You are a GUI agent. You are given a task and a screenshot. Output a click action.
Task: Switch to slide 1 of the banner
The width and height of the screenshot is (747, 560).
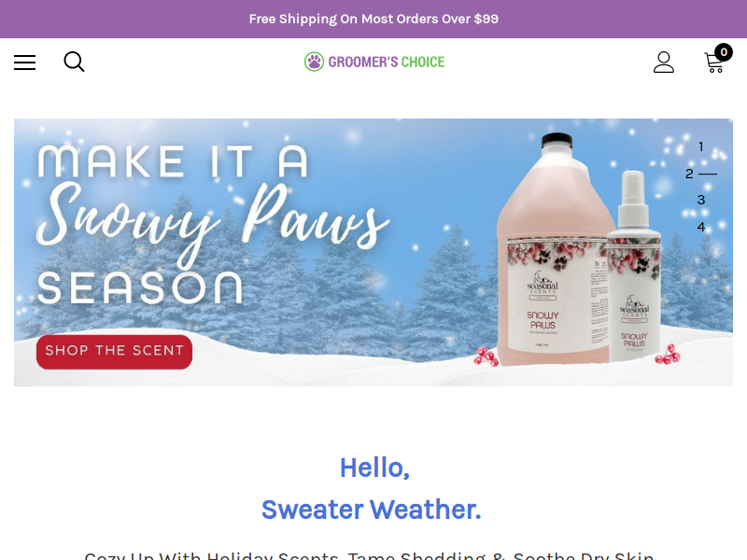coord(701,147)
